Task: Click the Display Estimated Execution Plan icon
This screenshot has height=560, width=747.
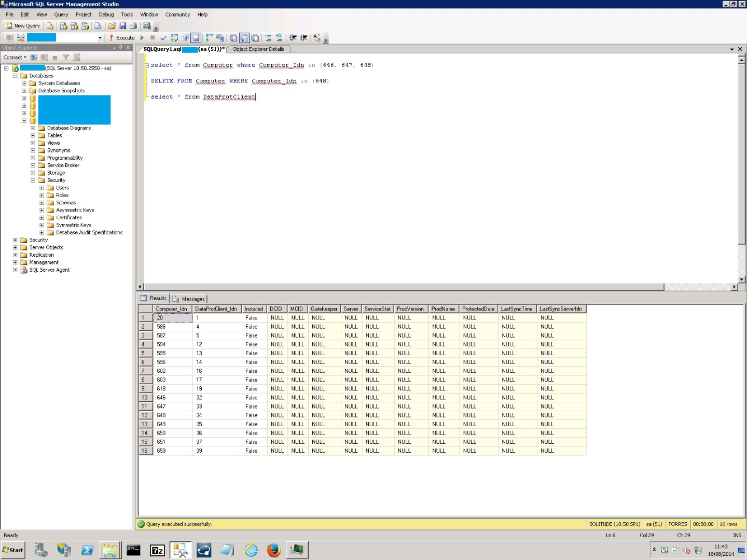Action: (174, 37)
